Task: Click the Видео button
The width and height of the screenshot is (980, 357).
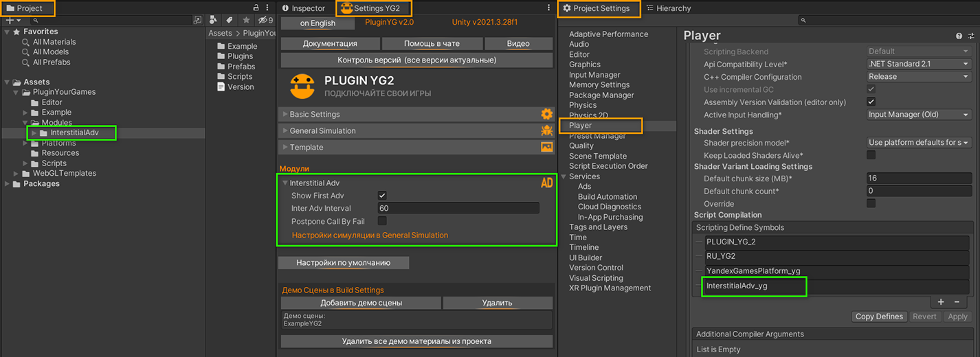Action: pyautogui.click(x=518, y=43)
